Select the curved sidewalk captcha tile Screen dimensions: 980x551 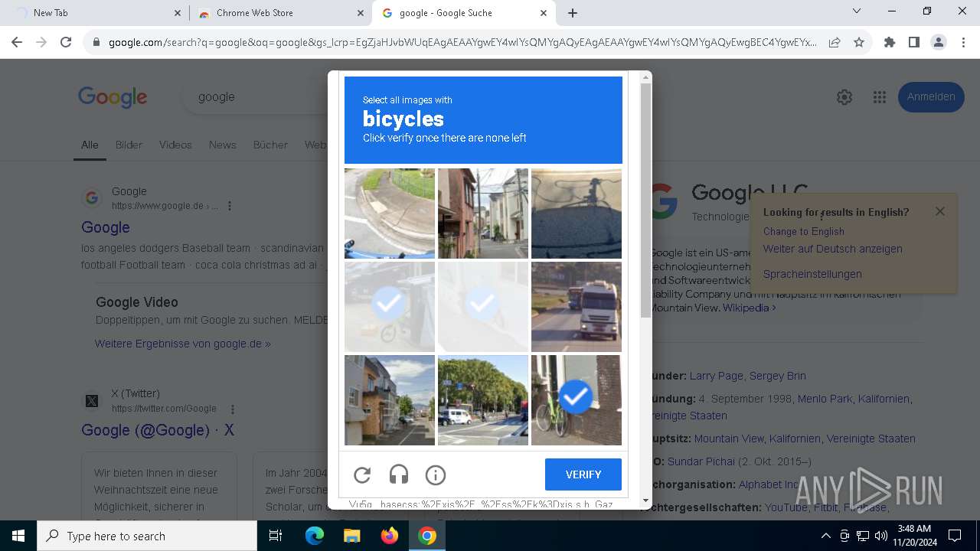390,214
